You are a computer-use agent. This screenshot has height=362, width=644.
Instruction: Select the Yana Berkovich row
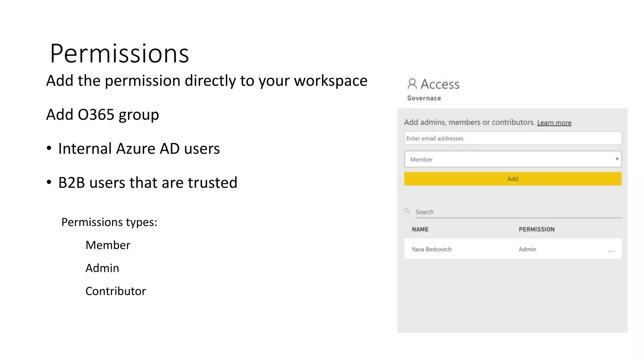[431, 249]
